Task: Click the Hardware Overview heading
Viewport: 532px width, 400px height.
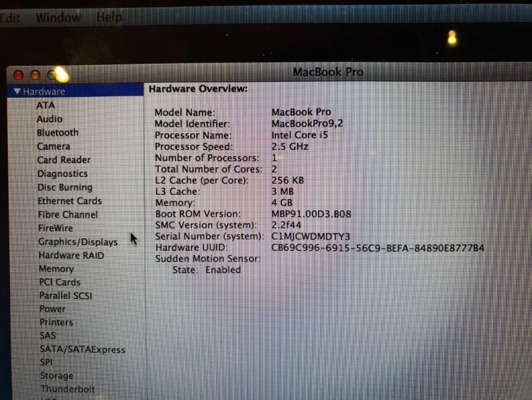Action: pyautogui.click(x=198, y=89)
